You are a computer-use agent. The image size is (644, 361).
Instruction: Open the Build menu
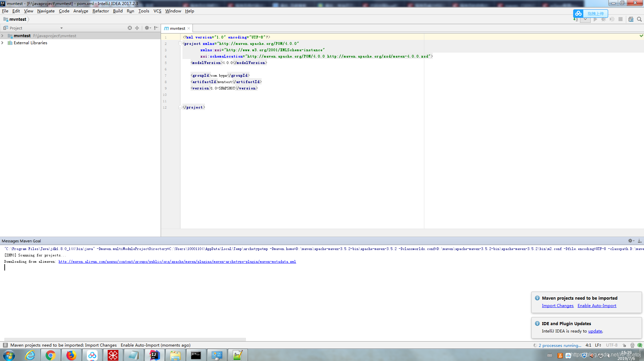click(x=118, y=11)
